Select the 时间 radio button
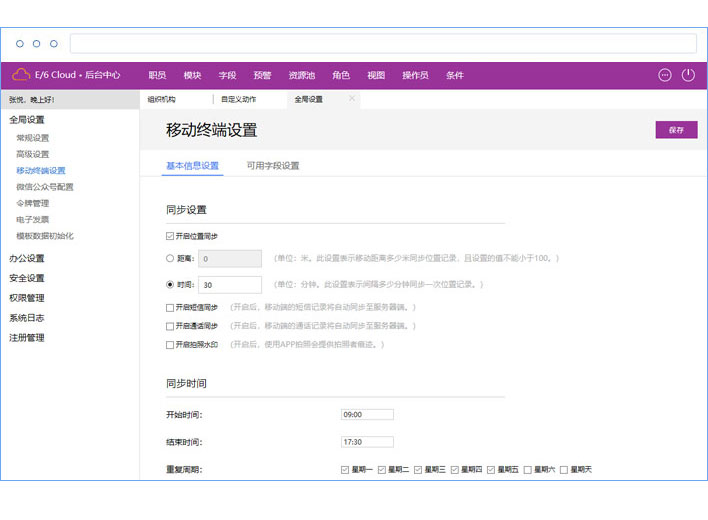The height and width of the screenshot is (520, 708). point(170,285)
